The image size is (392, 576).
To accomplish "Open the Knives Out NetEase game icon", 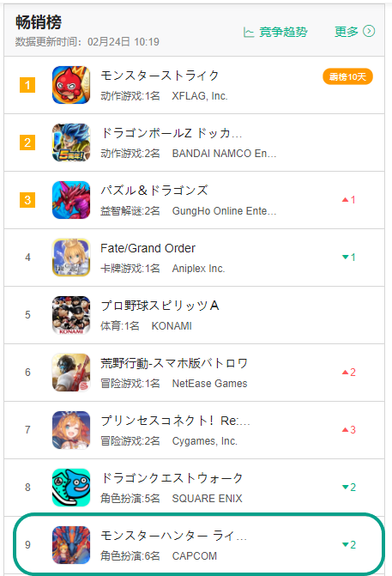I will pyautogui.click(x=71, y=373).
